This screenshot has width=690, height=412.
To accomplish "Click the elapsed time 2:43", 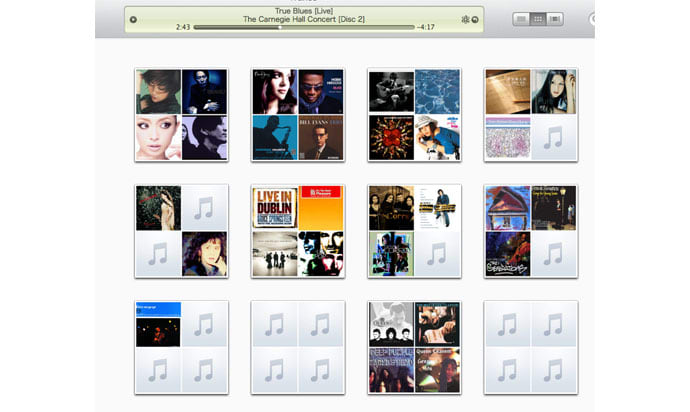I will coord(183,27).
